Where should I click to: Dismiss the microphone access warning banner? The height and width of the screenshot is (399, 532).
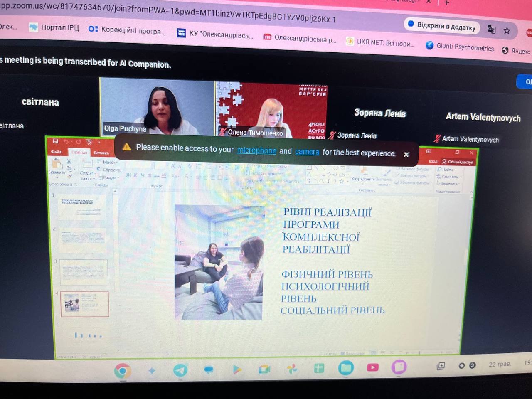tap(406, 154)
